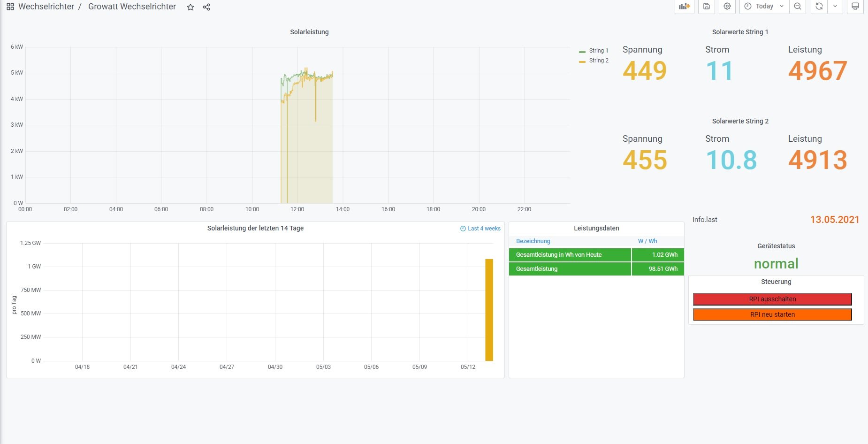Screen dimensions: 868x444
Task: Open the Wechselrichter folder breadcrumb
Action: (46, 7)
